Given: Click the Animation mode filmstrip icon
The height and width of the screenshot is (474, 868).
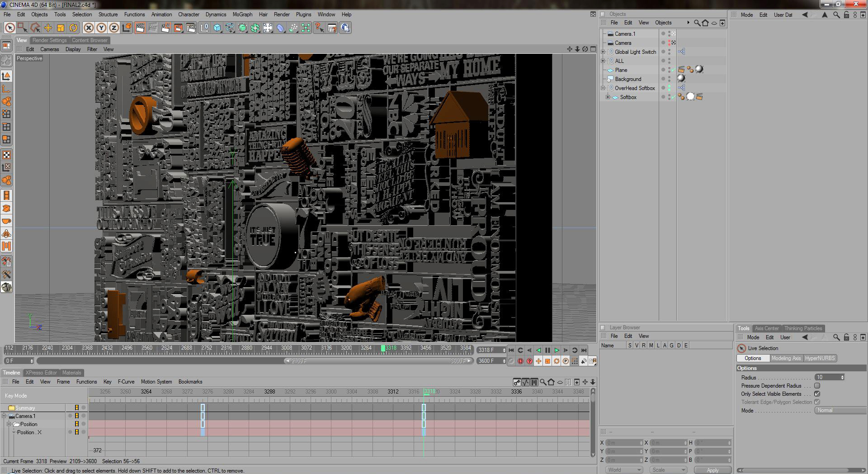Looking at the screenshot, I should pos(6,196).
